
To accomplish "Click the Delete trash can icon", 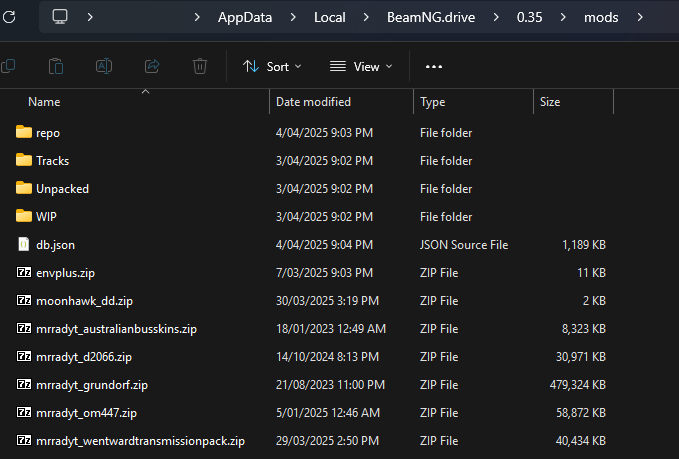I will pos(200,66).
